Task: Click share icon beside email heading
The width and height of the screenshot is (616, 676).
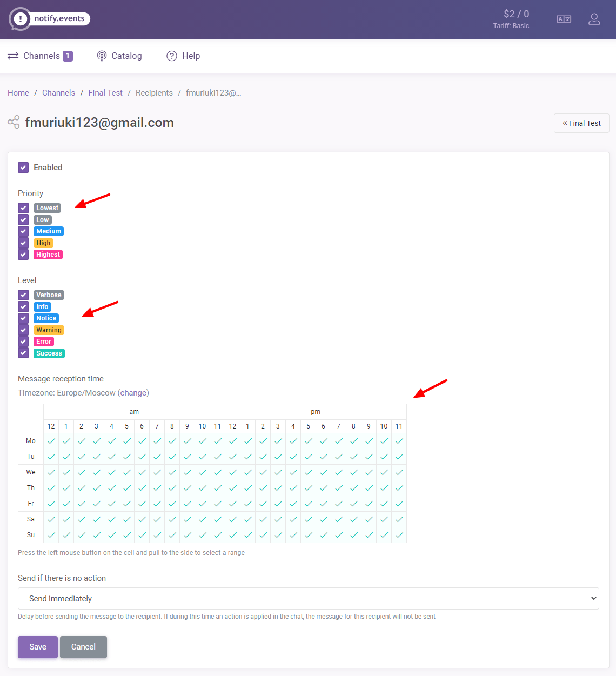Action: point(14,122)
